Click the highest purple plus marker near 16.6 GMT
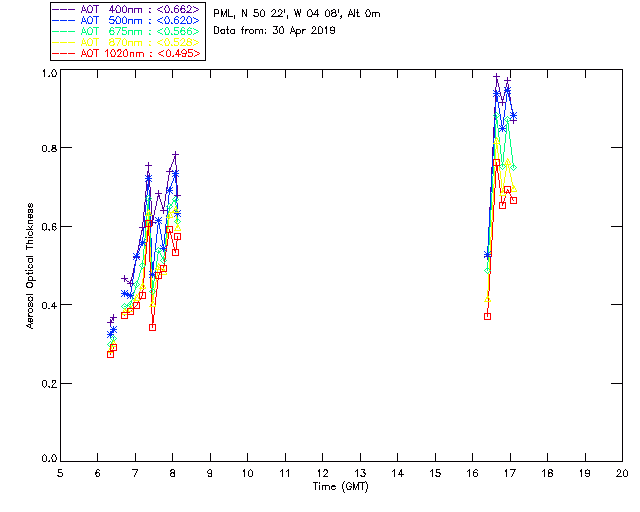 tap(497, 77)
